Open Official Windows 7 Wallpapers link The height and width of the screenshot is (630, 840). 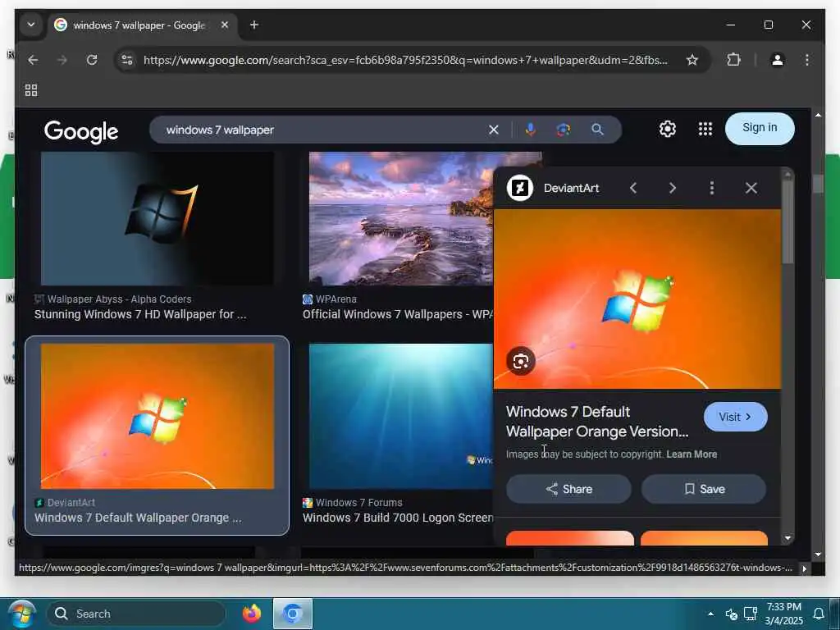pos(398,314)
